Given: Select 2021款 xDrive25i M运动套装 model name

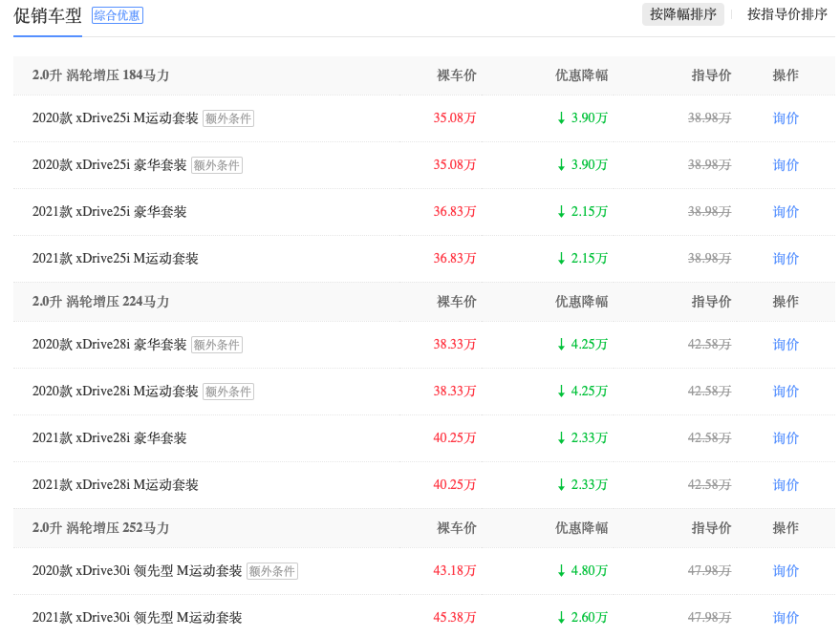Looking at the screenshot, I should [116, 259].
